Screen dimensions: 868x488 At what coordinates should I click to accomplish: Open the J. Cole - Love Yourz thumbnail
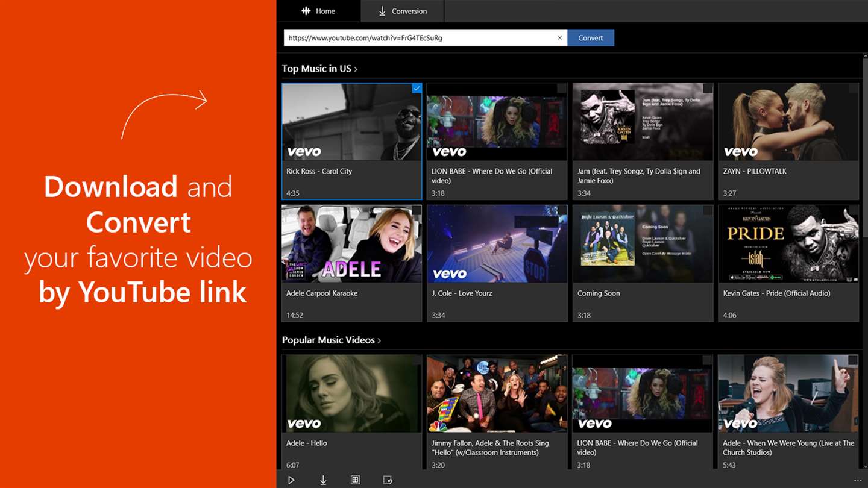[x=497, y=244]
